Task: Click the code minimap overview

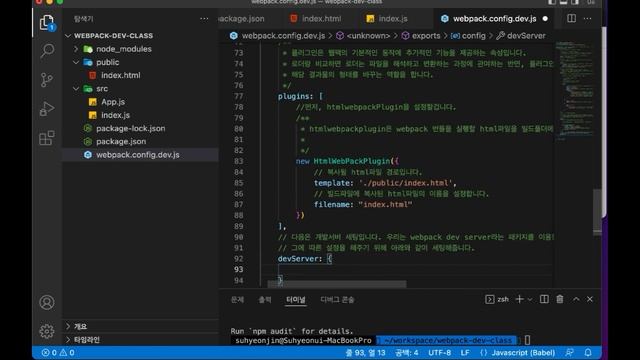Action: pyautogui.click(x=574, y=90)
